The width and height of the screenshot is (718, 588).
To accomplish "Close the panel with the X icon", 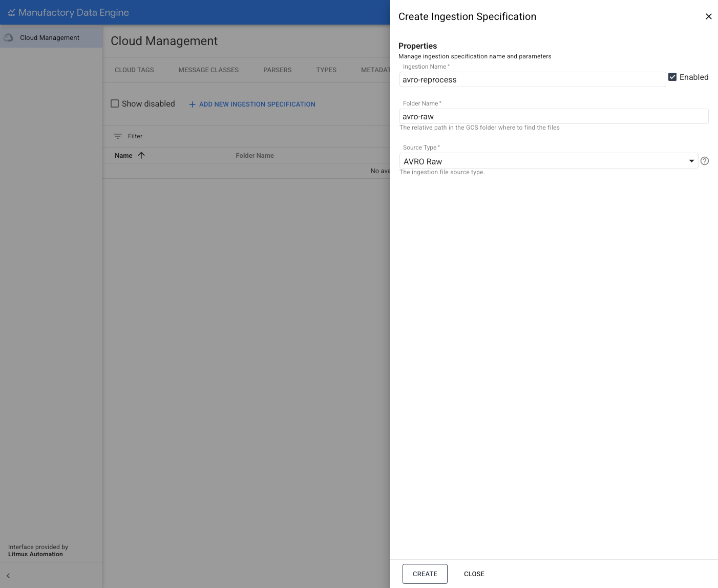I will (x=709, y=16).
